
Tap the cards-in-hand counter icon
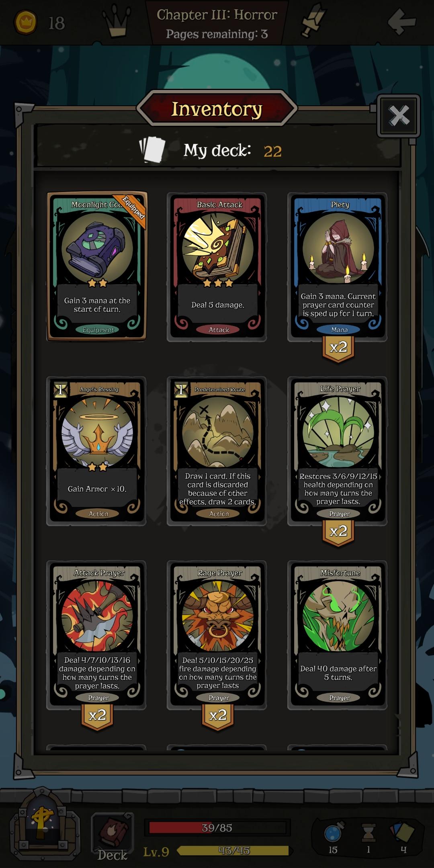[x=402, y=833]
